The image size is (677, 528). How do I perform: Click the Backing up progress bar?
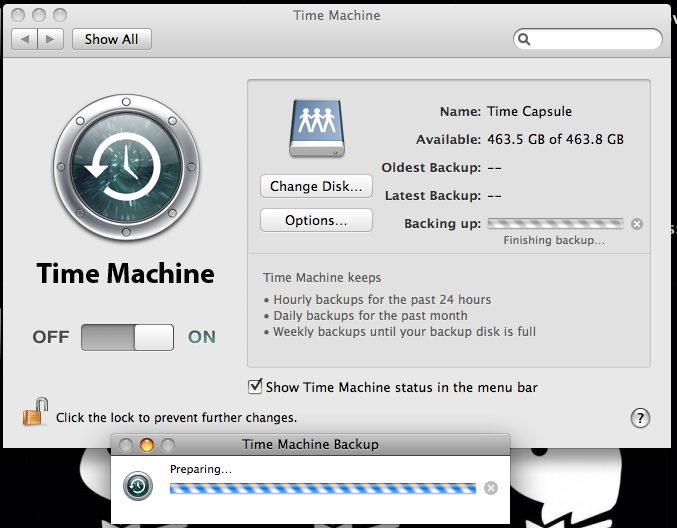[x=555, y=224]
